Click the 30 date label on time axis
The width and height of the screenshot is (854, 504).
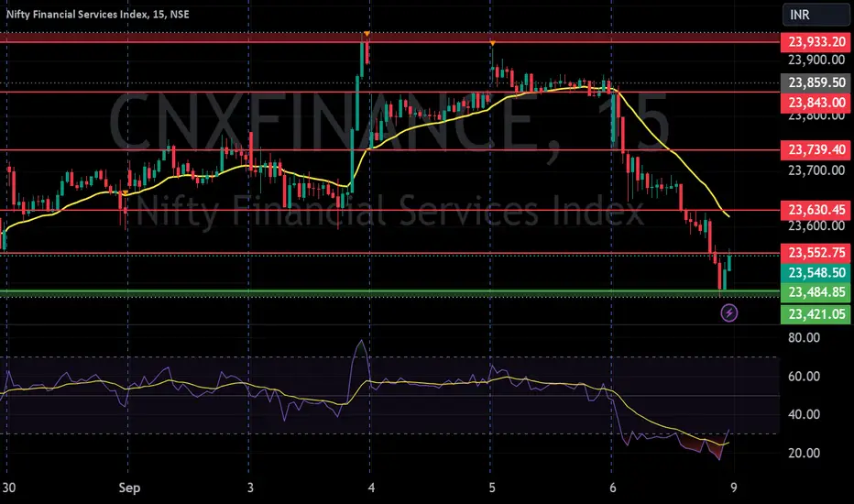tap(8, 488)
